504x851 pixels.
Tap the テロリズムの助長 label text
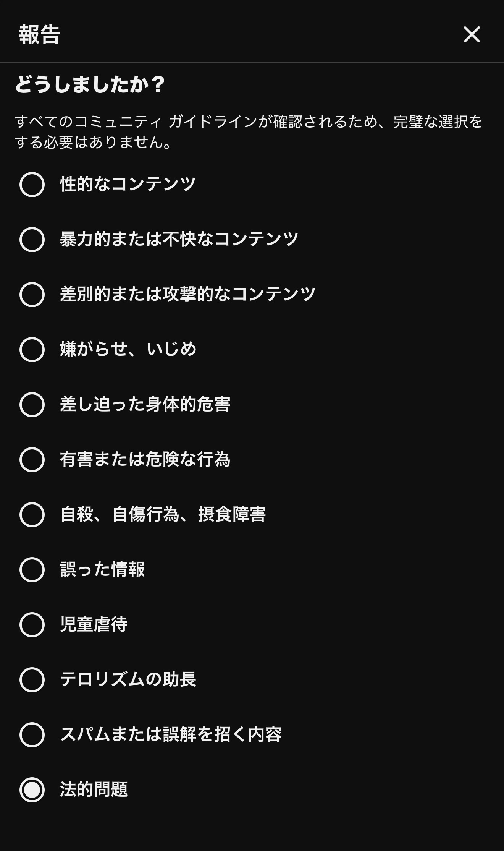tap(128, 679)
